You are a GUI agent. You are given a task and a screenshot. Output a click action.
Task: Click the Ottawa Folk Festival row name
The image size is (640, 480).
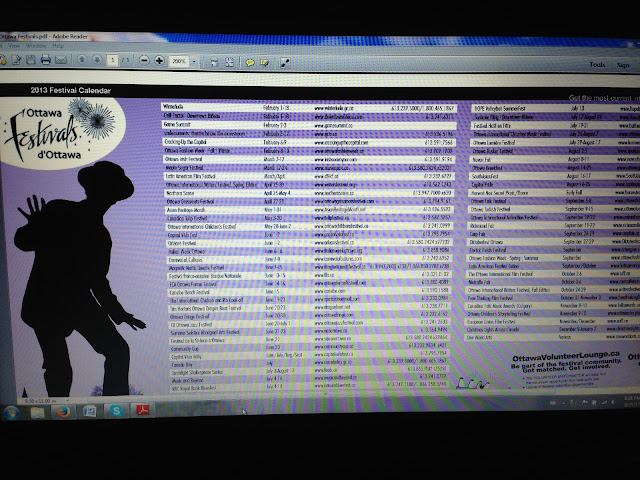point(489,201)
